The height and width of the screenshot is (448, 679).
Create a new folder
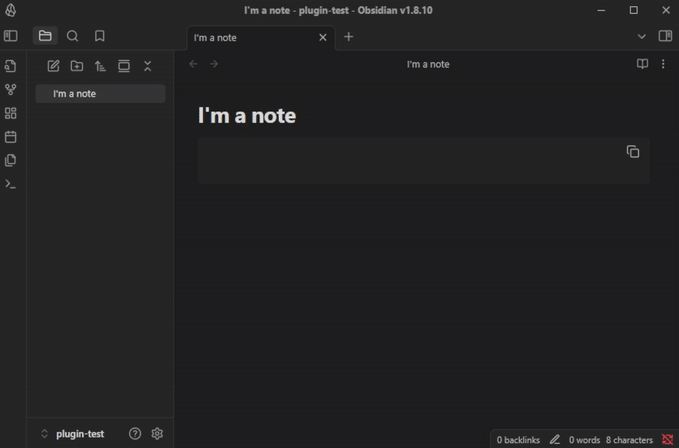pos(77,66)
